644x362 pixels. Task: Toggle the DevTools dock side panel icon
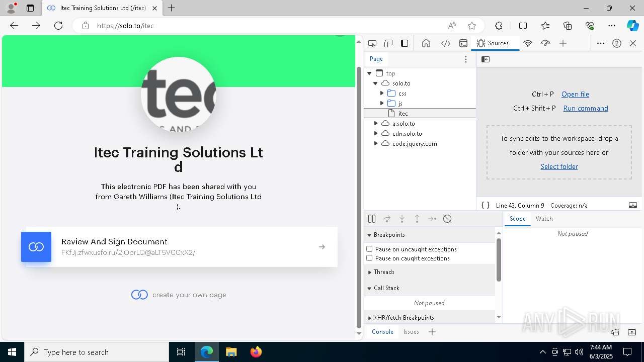tap(405, 43)
